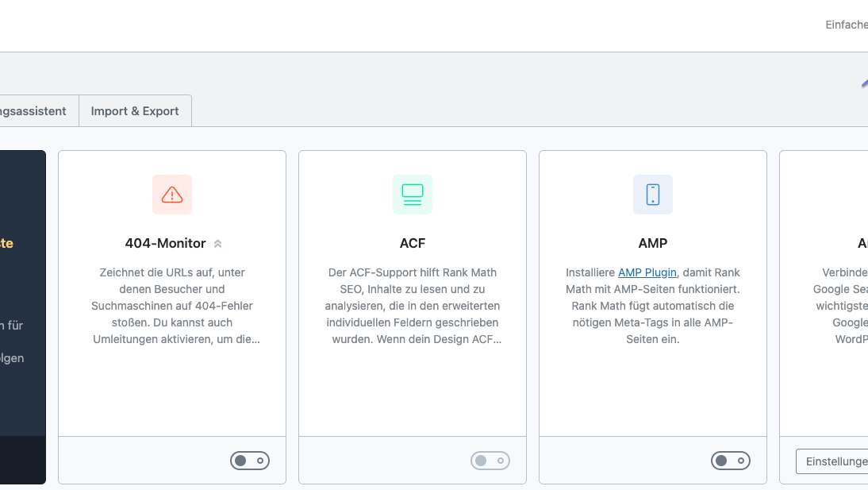This screenshot has width=868, height=490.
Task: Click the AMP card's Meta-Tags description text
Action: pos(653,306)
